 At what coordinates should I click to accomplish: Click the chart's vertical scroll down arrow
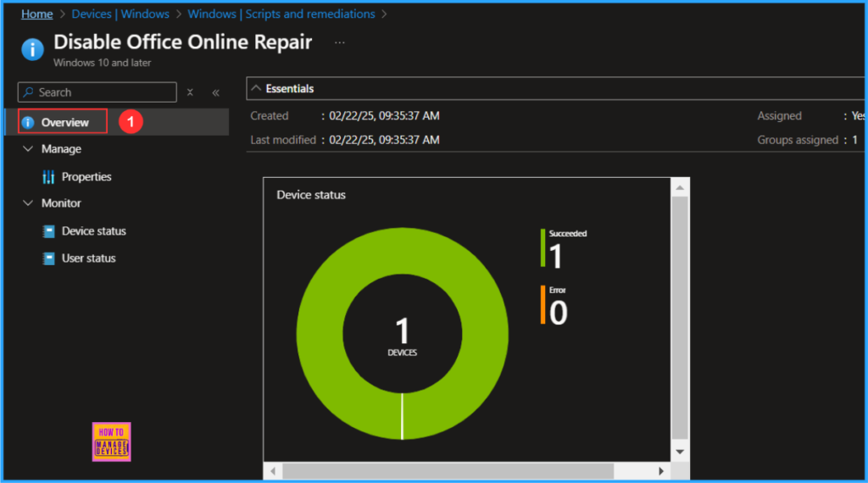tap(680, 452)
